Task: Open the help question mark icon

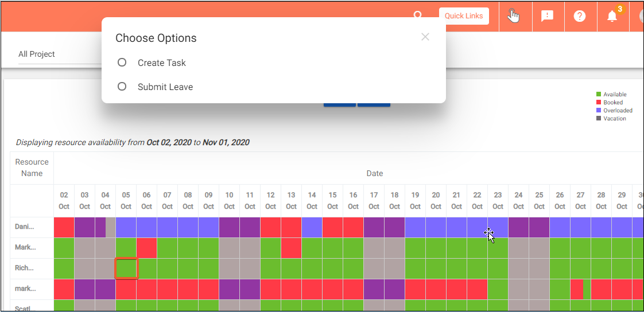Action: [x=580, y=16]
